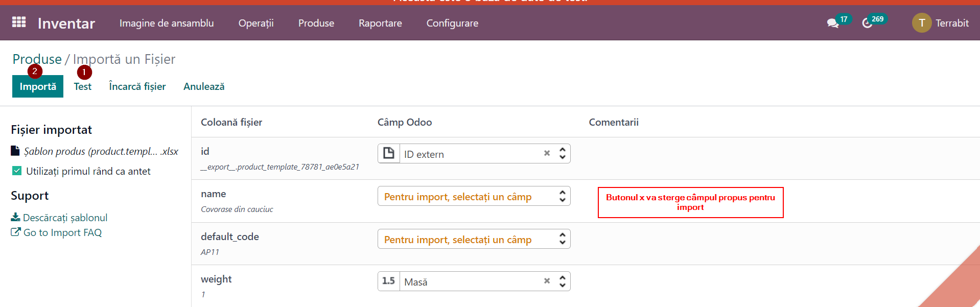
Task: Open the activities clock icon with 269
Action: (x=867, y=23)
